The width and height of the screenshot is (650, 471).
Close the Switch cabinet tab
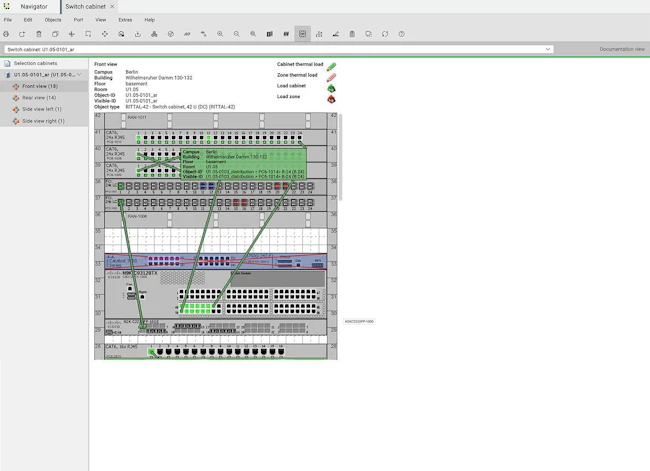112,7
